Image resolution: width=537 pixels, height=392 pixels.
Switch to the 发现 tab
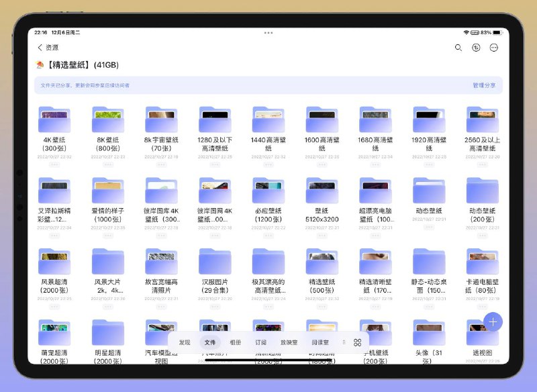[185, 342]
